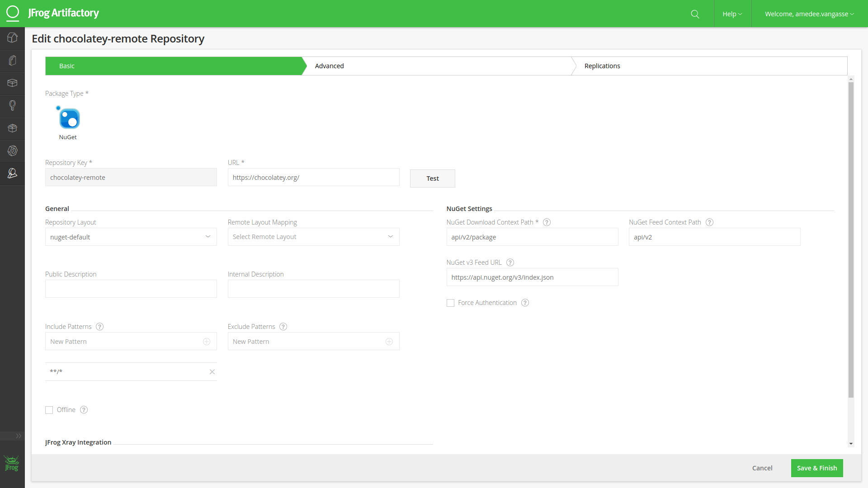Click the JFrog Artifactory logo circle icon
Viewport: 868px width, 488px height.
click(13, 13)
